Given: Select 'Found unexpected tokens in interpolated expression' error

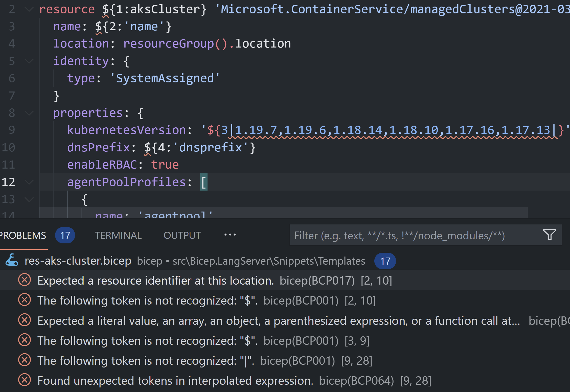Looking at the screenshot, I should [285, 380].
